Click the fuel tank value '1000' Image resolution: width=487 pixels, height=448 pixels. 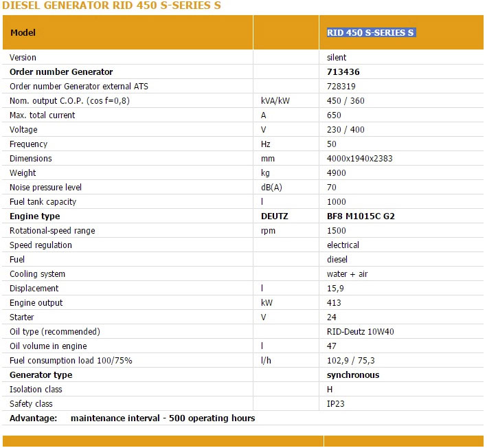pos(337,202)
